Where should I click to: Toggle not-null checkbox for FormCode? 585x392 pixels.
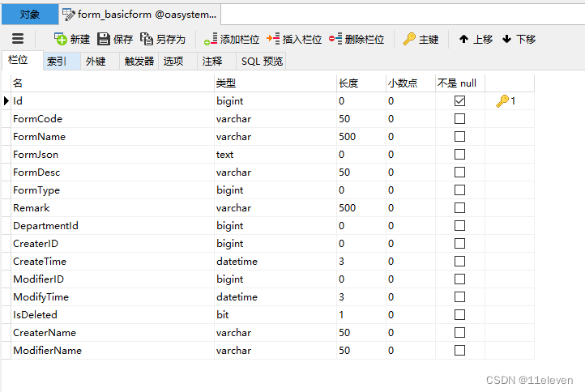(x=459, y=118)
